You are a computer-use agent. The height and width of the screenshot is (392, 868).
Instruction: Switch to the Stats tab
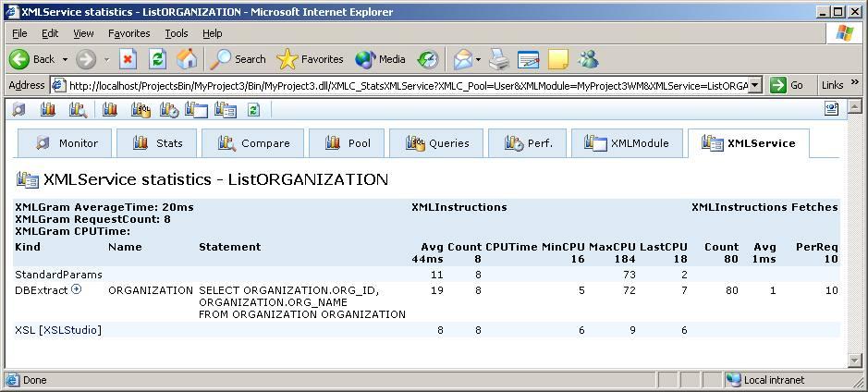[158, 143]
